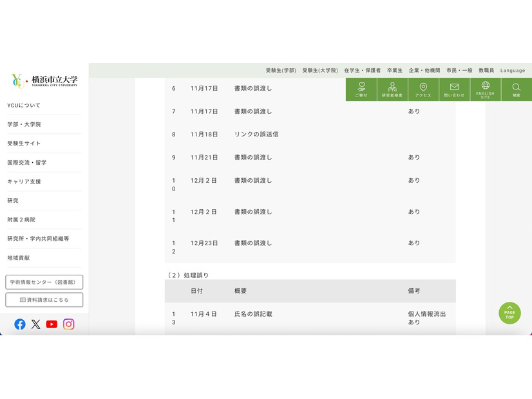Open the 学術情報センター(図書館) button
Viewport: 532px width, 399px height.
point(44,282)
